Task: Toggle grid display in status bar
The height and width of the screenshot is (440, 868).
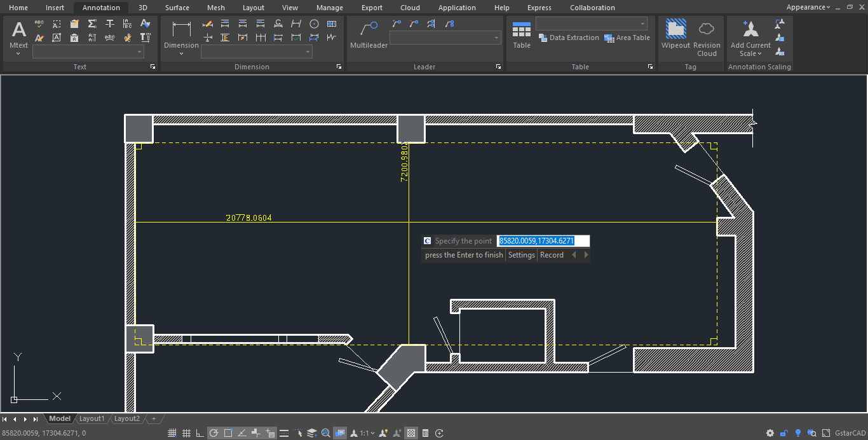Action: coord(186,432)
